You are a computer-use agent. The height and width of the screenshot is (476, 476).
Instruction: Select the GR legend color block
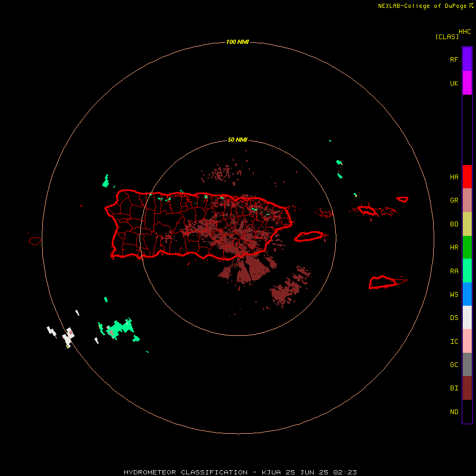467,200
